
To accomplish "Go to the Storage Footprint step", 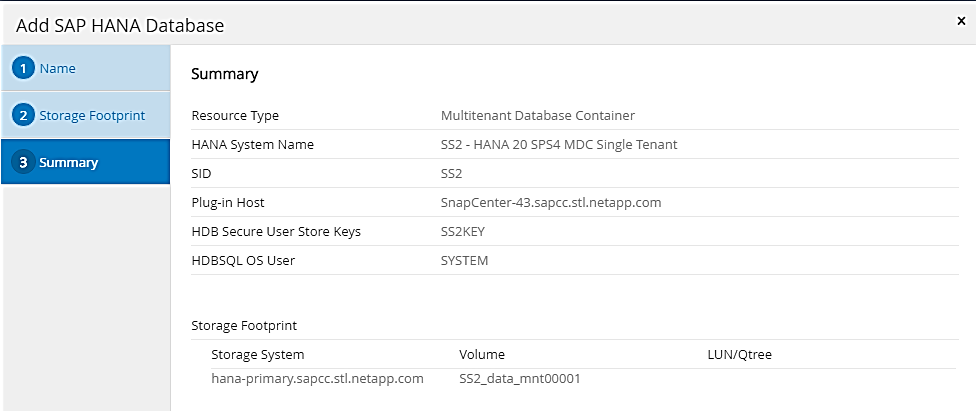I will pos(92,116).
